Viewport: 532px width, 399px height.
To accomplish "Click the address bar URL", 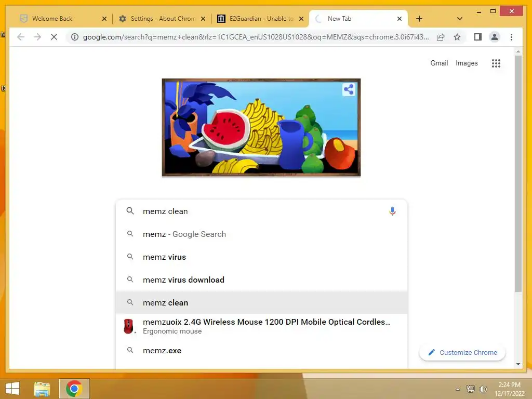I will pos(256,37).
